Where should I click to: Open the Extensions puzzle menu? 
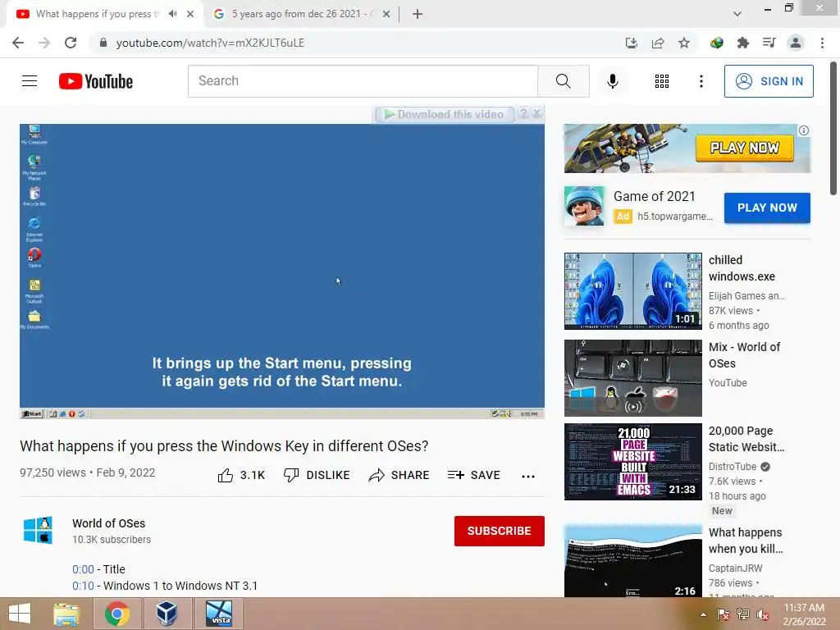[742, 43]
